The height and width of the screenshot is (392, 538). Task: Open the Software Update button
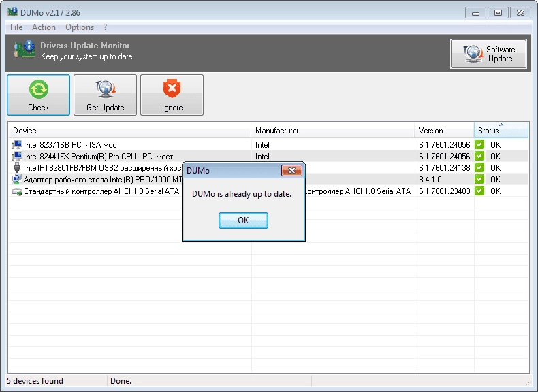coord(488,54)
